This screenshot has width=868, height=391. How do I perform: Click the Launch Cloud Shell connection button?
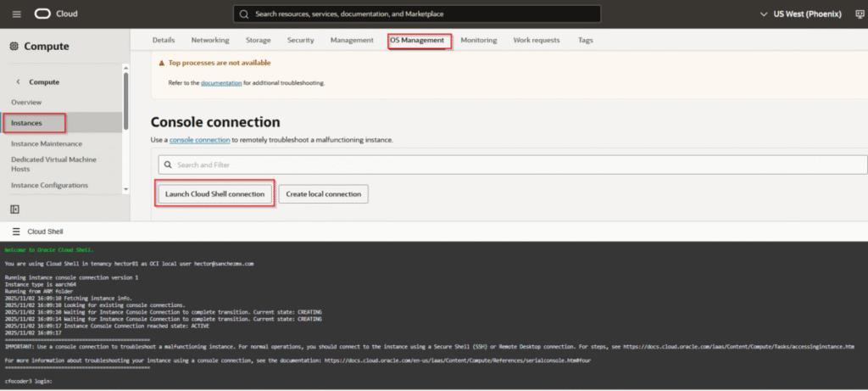click(x=214, y=194)
